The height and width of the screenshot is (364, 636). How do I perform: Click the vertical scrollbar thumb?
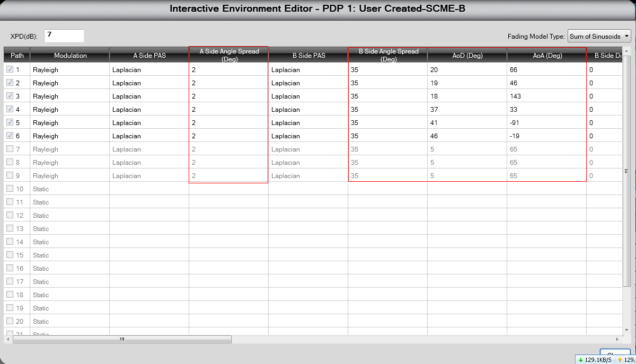626,171
